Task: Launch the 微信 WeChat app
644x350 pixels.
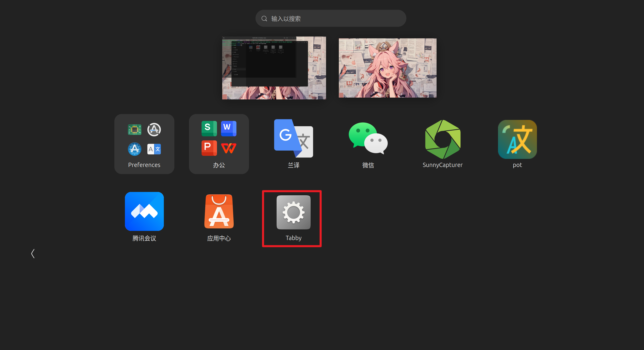Action: [368, 138]
